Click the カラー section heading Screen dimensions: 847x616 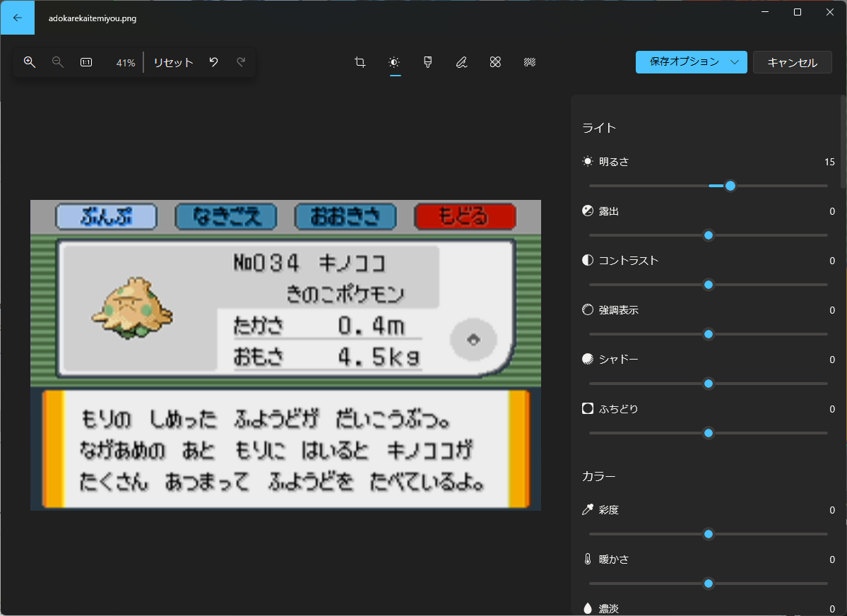pos(598,477)
